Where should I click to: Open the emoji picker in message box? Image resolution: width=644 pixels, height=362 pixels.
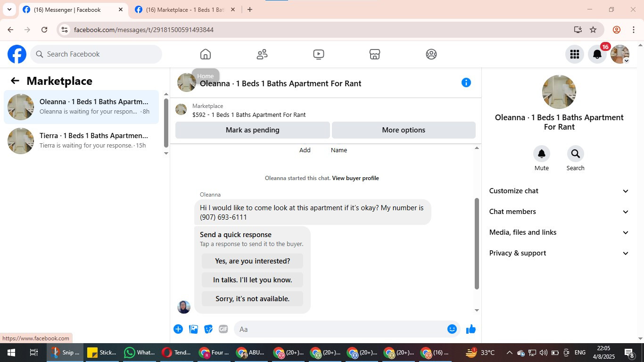pyautogui.click(x=452, y=329)
